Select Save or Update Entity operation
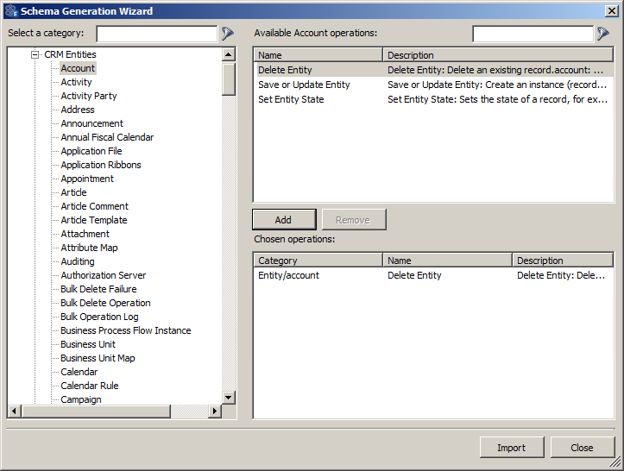This screenshot has width=624, height=471. 304,85
